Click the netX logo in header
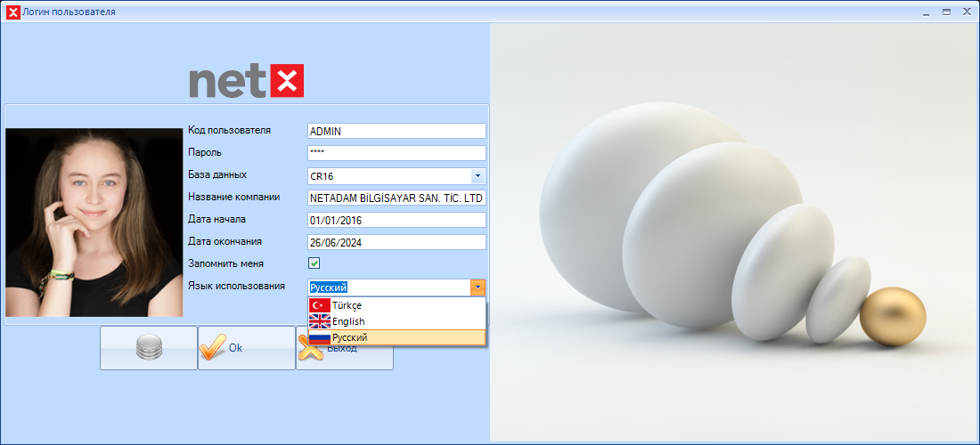 click(246, 81)
